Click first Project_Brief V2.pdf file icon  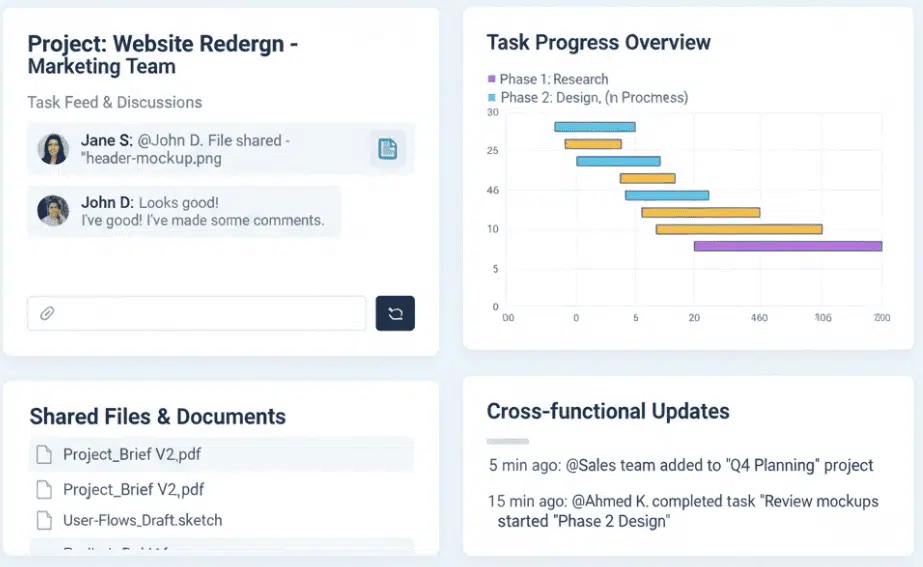click(44, 454)
